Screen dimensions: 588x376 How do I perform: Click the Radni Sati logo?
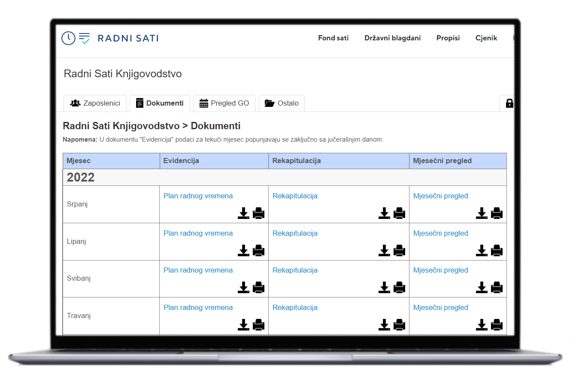click(x=110, y=38)
